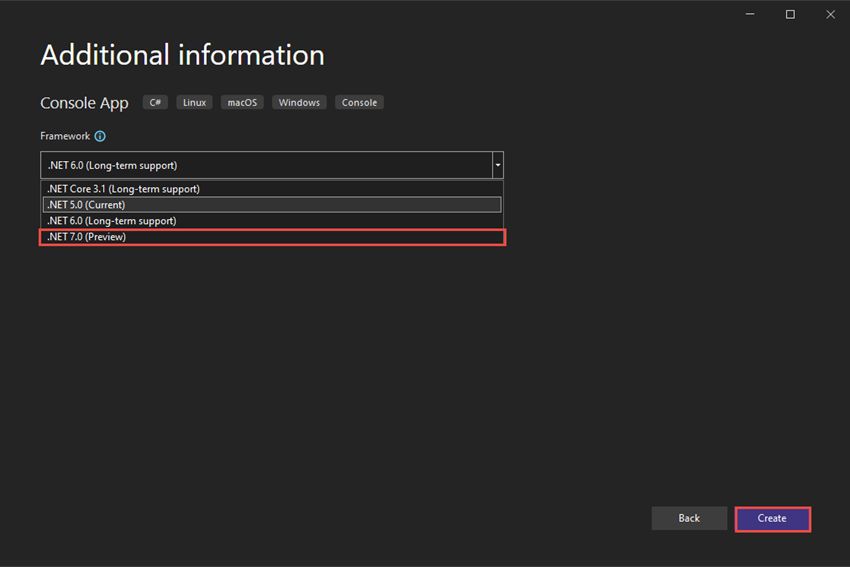Go Back to previous step
Screen dimensions: 850x567
point(689,518)
